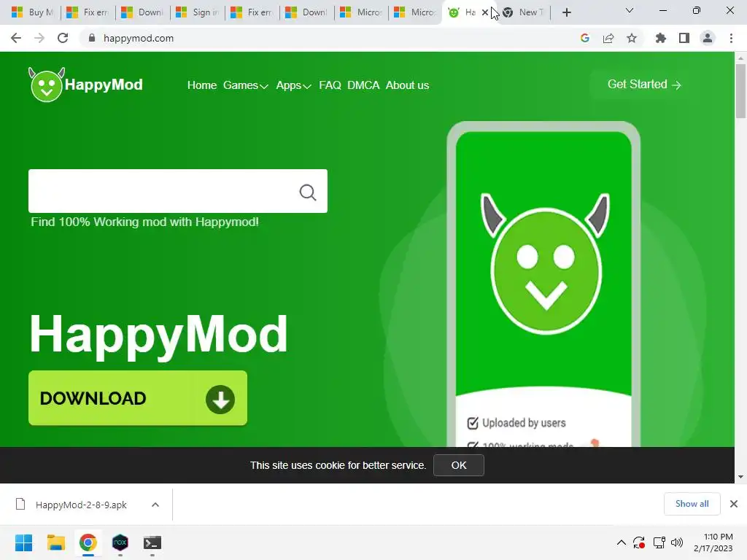Open the volume speaker tray icon
Image resolution: width=747 pixels, height=560 pixels.
click(676, 542)
